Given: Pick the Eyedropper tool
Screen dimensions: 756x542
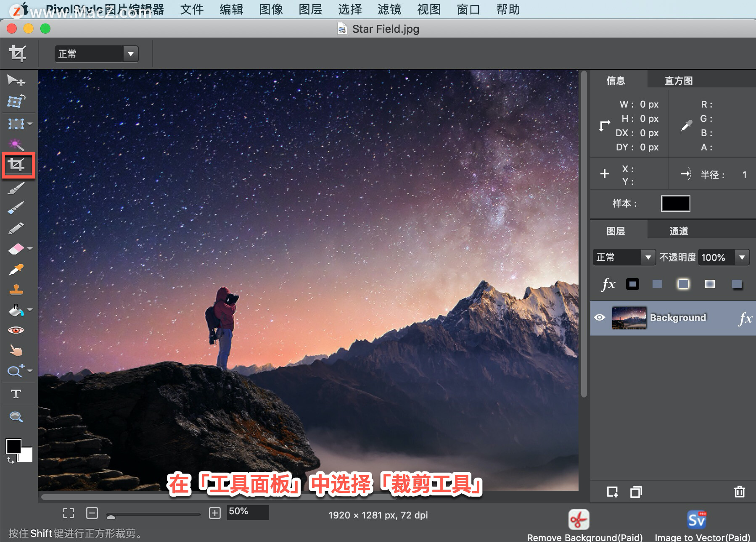Looking at the screenshot, I should point(16,269).
